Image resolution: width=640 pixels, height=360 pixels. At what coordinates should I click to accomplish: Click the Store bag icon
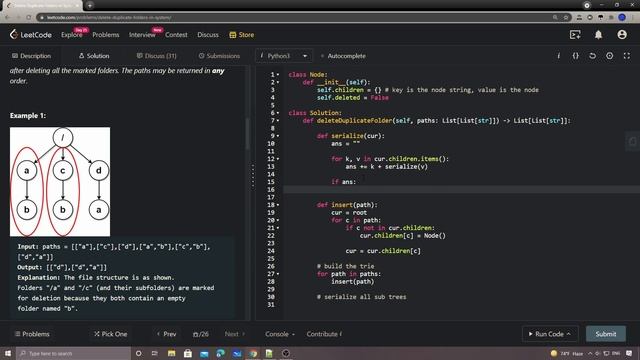(x=233, y=35)
